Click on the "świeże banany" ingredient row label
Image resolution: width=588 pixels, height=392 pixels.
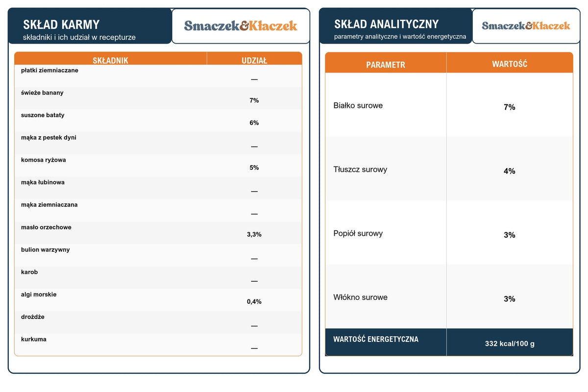[42, 93]
